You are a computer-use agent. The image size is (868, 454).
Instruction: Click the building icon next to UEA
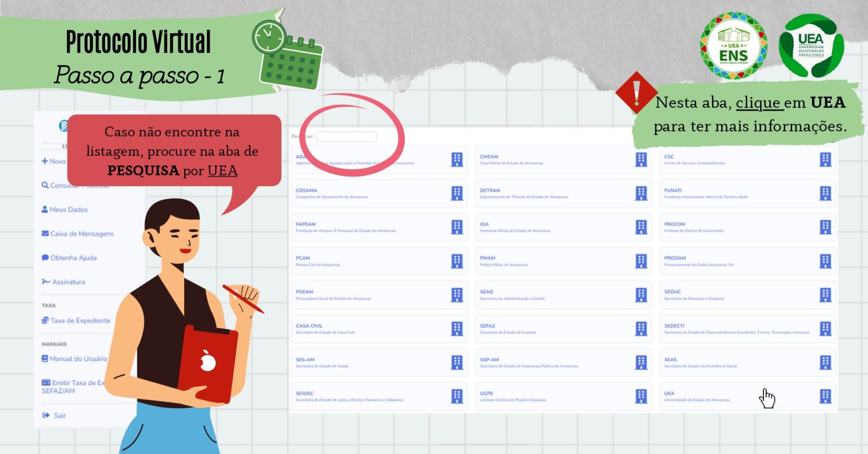[825, 396]
